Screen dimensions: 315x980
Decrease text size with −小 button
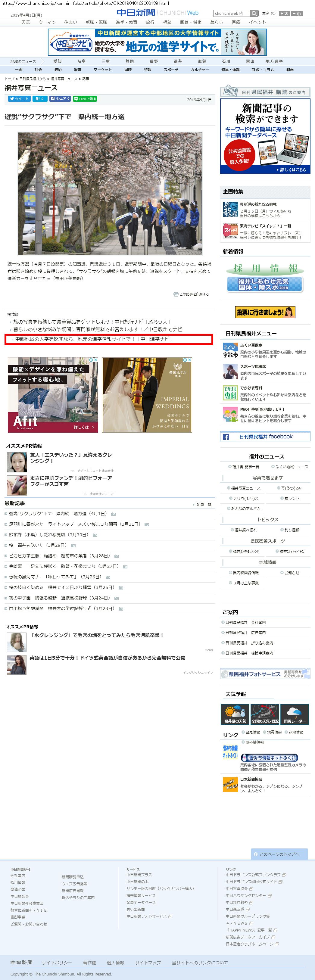(297, 13)
